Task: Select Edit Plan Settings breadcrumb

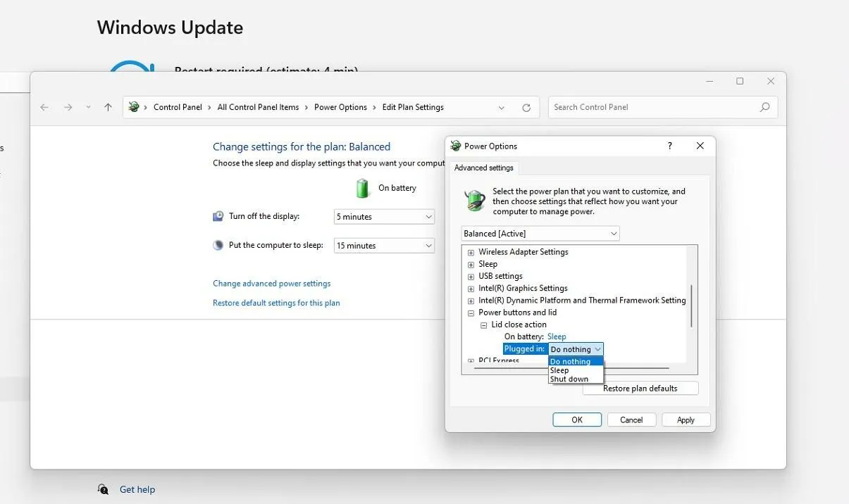Action: (413, 107)
